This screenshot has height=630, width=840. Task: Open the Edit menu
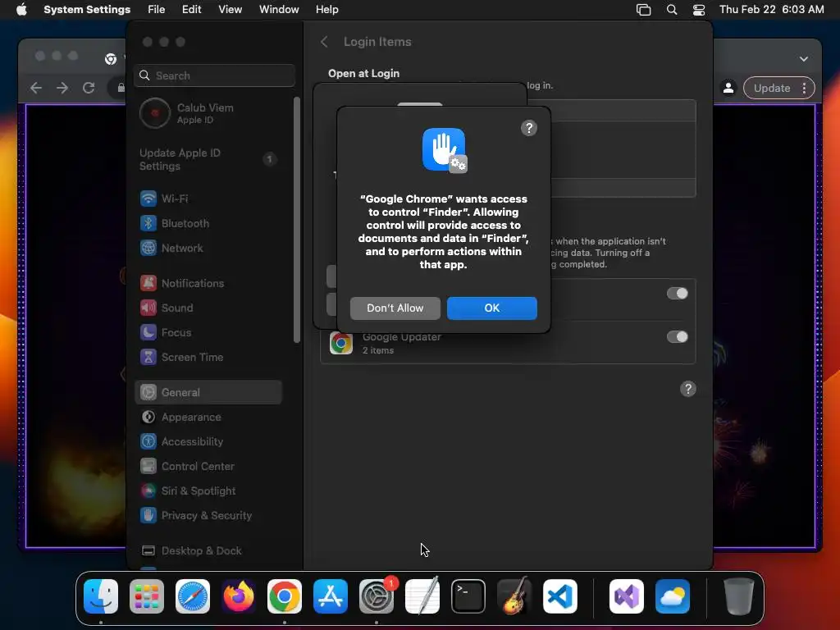[192, 10]
